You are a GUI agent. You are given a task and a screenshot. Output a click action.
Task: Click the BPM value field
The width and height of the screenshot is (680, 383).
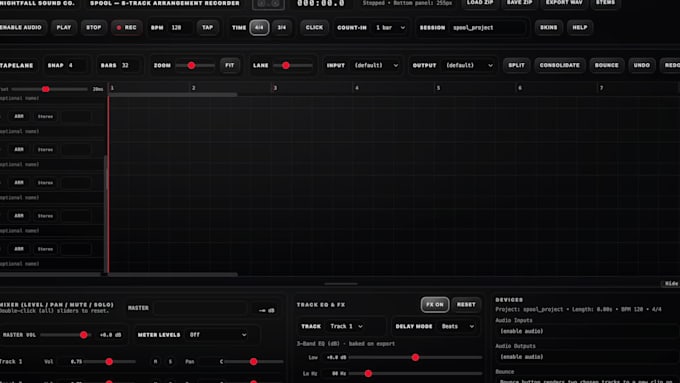180,27
